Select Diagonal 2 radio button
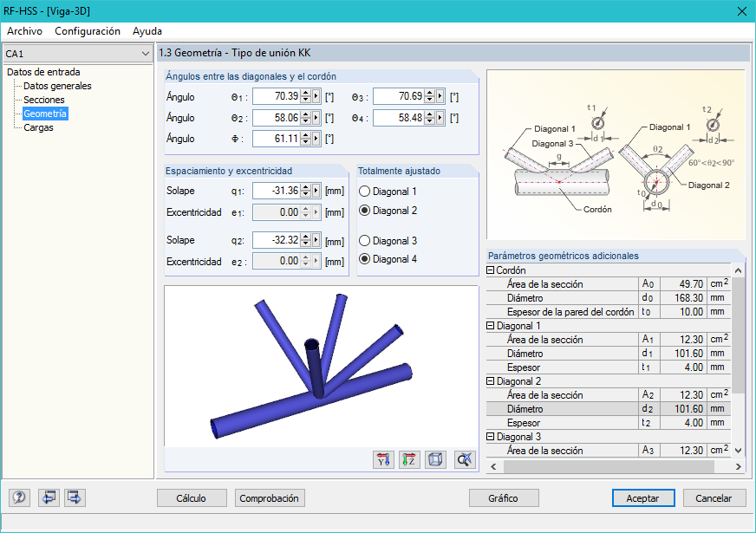 pos(364,211)
